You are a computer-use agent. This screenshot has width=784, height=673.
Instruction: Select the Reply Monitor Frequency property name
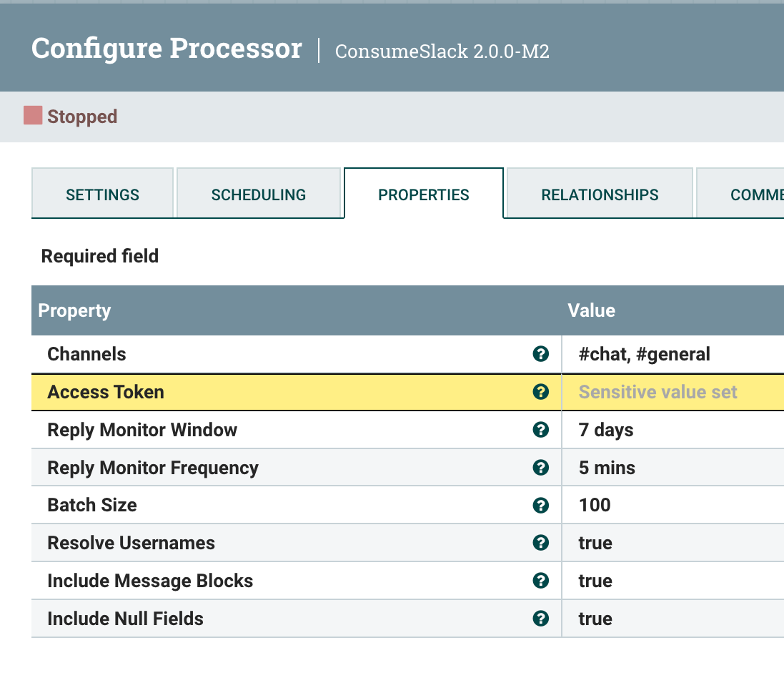pos(153,467)
